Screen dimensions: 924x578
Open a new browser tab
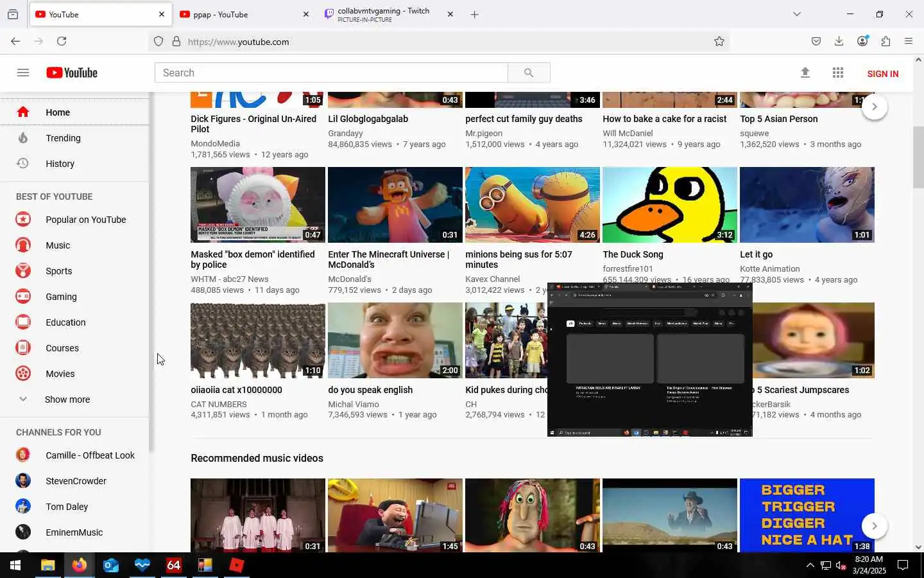[474, 14]
